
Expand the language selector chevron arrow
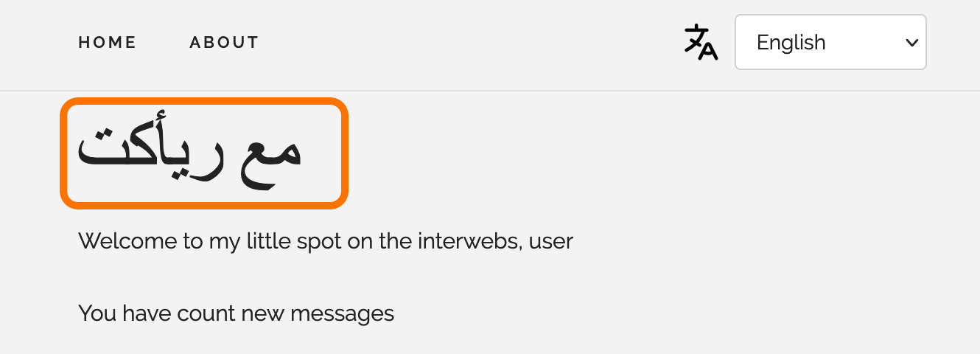(911, 42)
